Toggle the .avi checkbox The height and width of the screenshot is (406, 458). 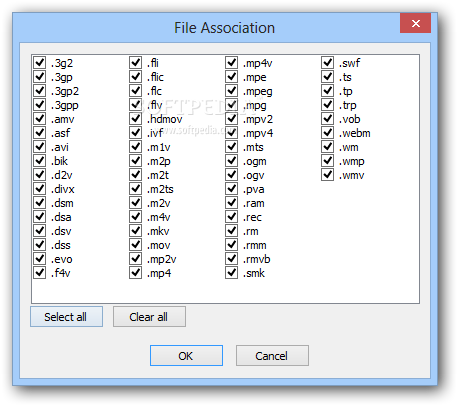(x=40, y=147)
